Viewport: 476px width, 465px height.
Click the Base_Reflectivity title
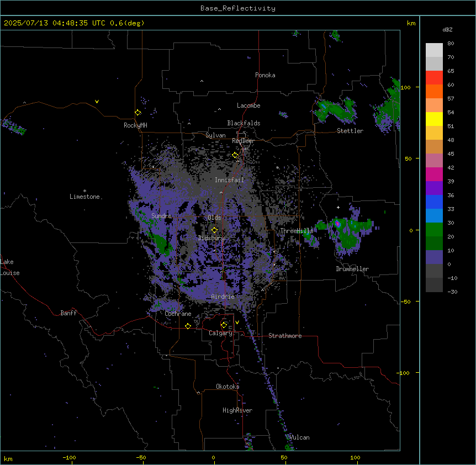coord(238,8)
